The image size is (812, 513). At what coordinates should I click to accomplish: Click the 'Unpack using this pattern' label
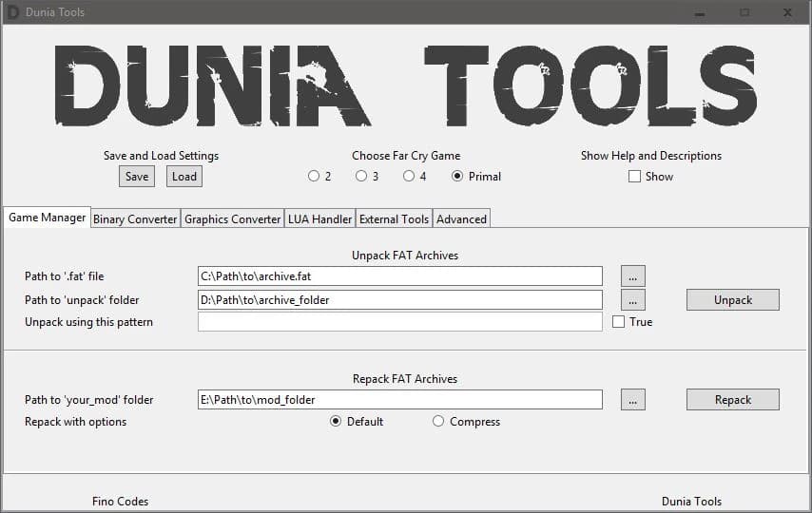coord(88,322)
